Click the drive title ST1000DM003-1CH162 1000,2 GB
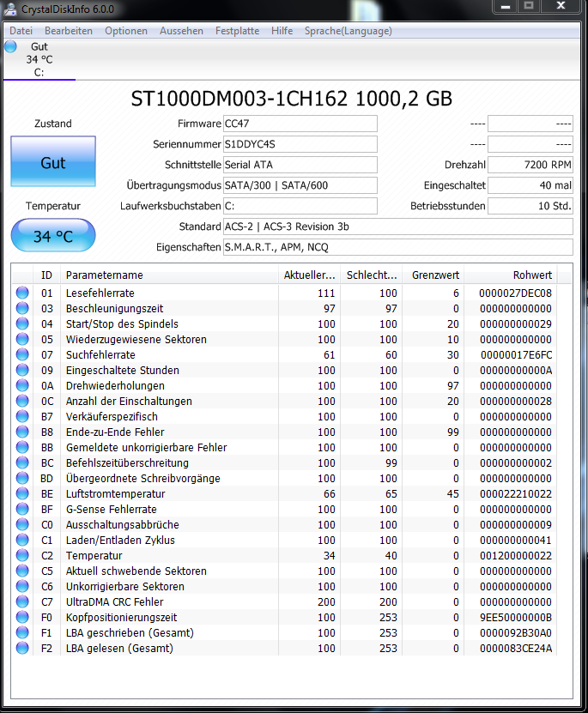The height and width of the screenshot is (713, 588). 292,99
